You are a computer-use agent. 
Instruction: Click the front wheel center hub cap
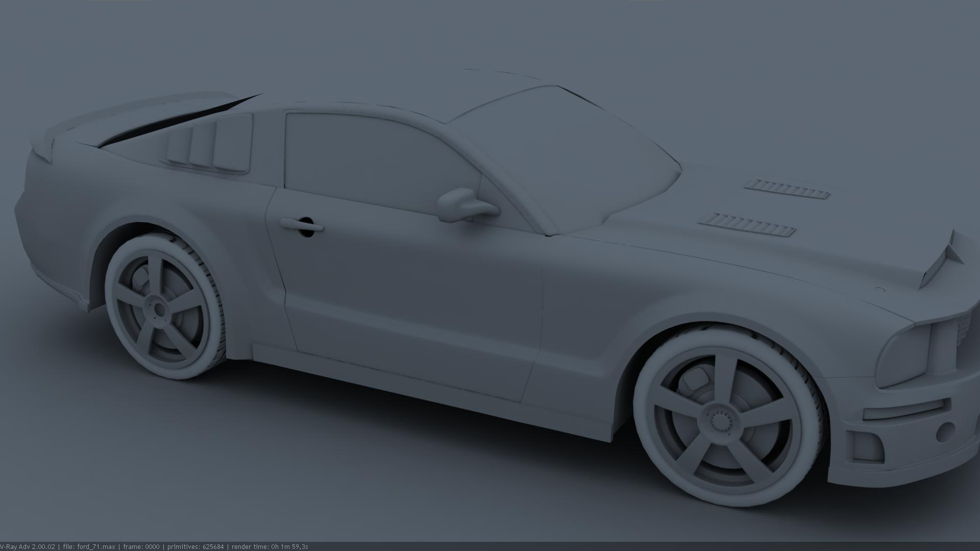click(x=721, y=423)
